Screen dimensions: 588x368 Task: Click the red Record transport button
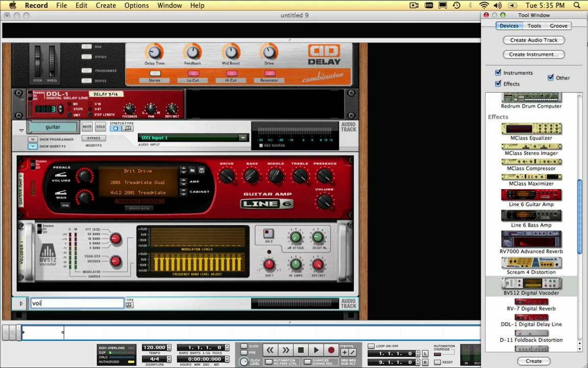331,350
